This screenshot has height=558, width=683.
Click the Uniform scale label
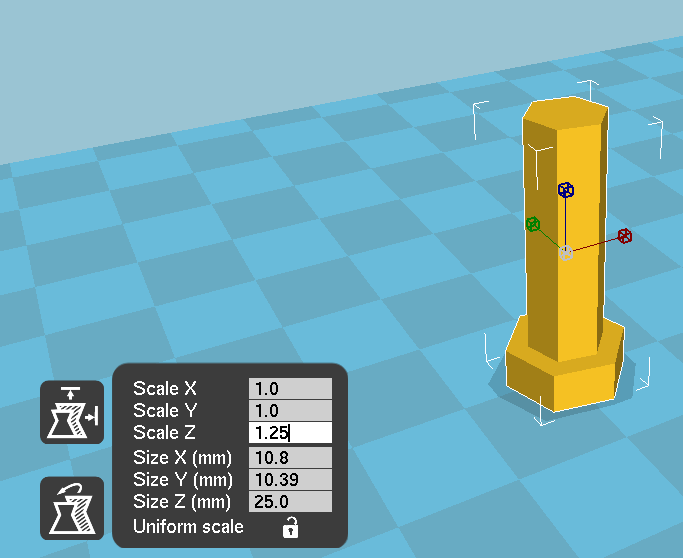188,527
